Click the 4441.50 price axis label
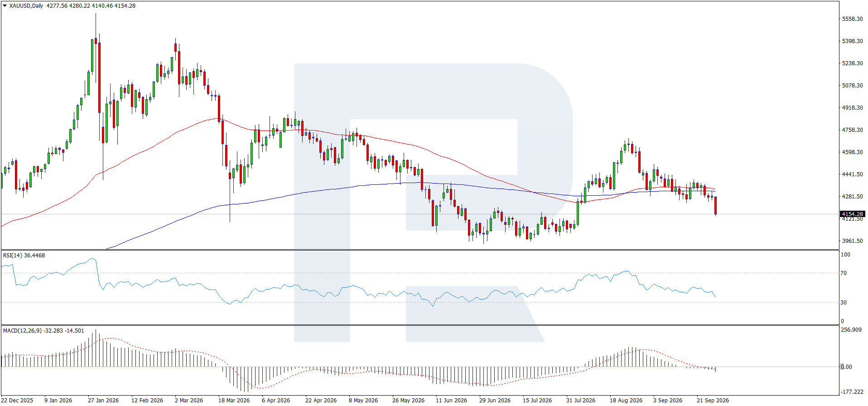The image size is (868, 406). pos(852,174)
